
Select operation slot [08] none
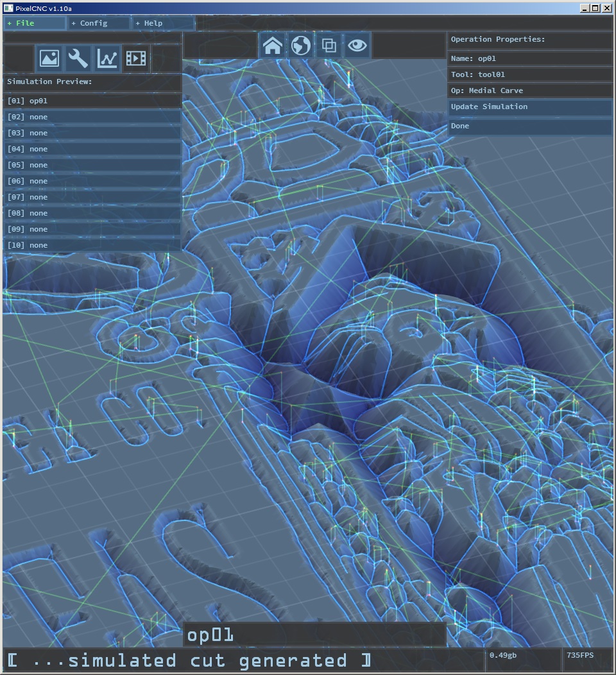click(x=92, y=213)
